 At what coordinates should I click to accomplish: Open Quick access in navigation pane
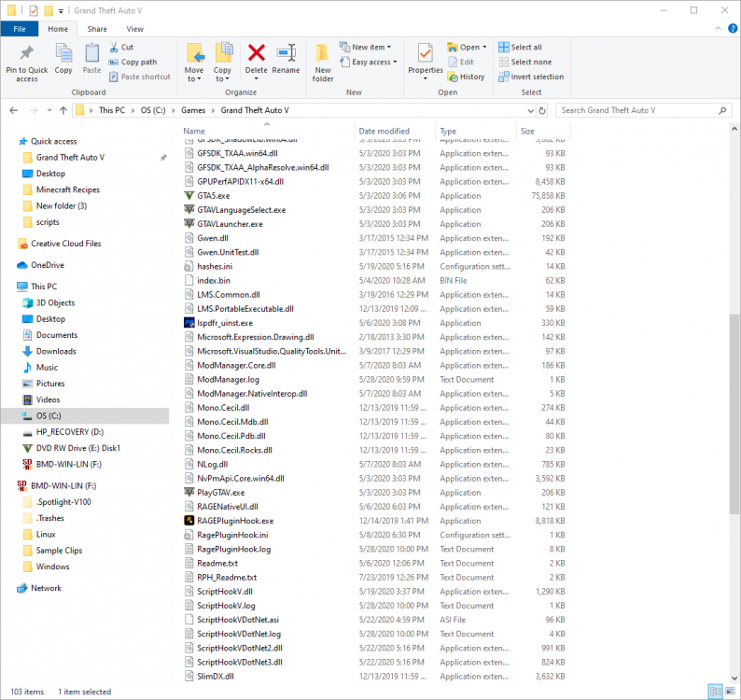point(53,141)
